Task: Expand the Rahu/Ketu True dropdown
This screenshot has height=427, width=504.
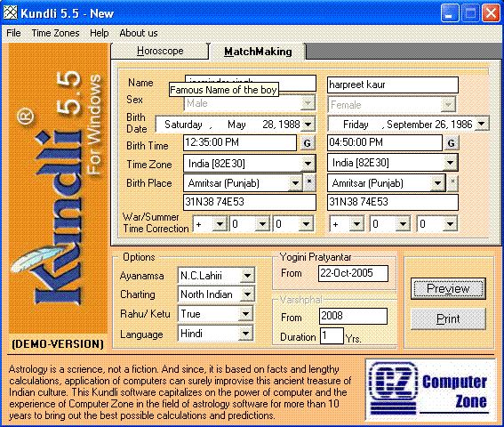Action: (x=245, y=314)
